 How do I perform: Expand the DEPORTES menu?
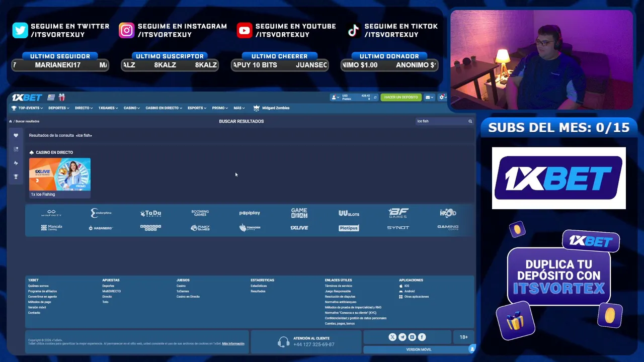click(x=59, y=108)
